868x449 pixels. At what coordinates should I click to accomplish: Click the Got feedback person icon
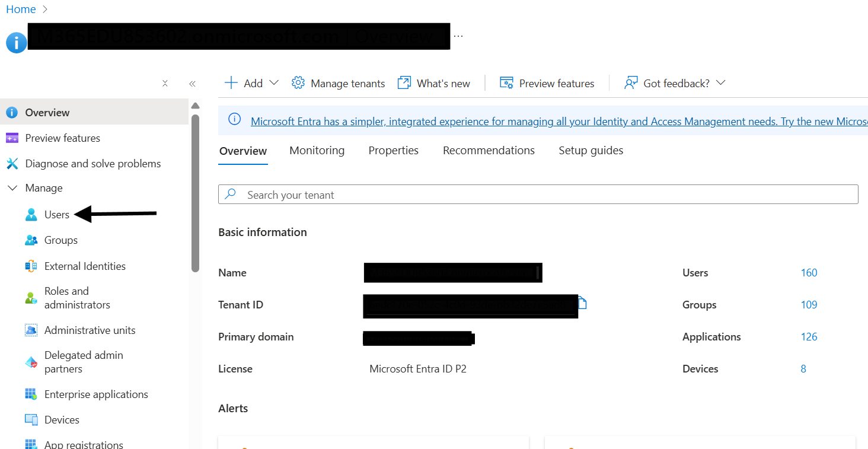[x=631, y=83]
